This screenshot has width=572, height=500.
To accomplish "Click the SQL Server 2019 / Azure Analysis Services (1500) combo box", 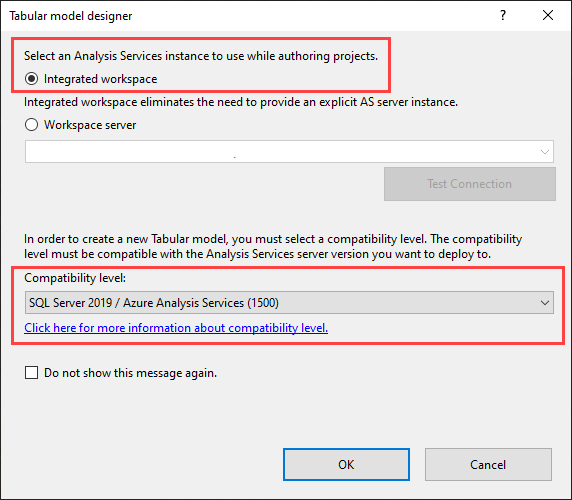I will click(x=289, y=303).
